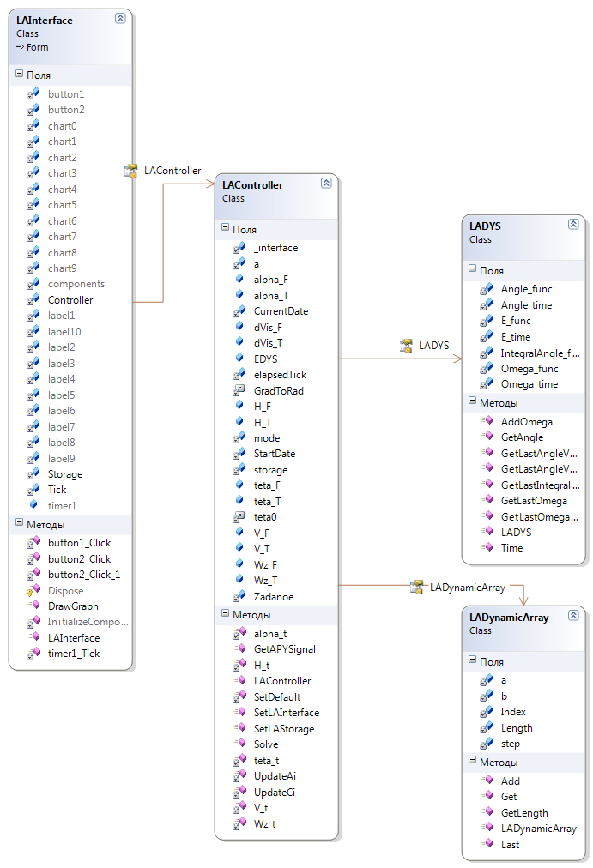Click the method icon beside Solve
593x868 pixels.
(239, 744)
